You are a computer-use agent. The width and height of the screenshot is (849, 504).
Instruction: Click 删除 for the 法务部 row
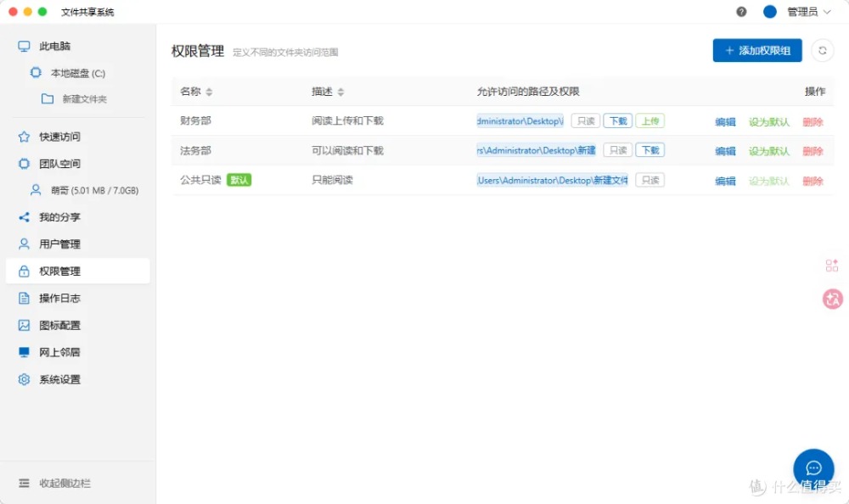tap(812, 151)
